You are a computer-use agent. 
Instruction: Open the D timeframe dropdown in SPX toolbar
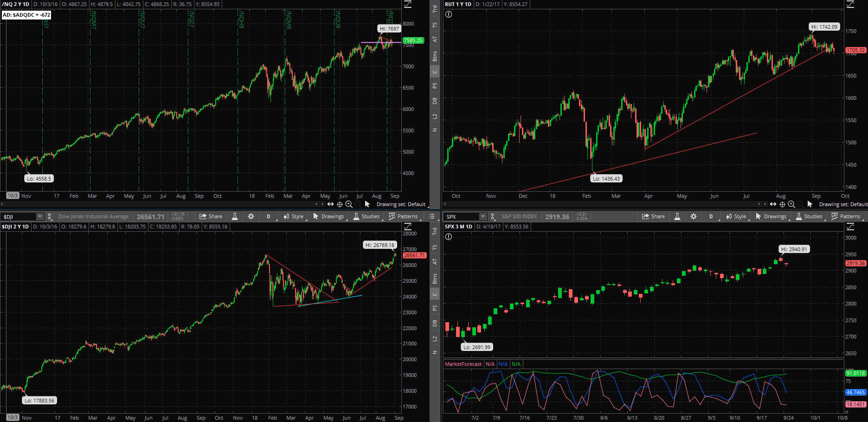[x=711, y=216]
